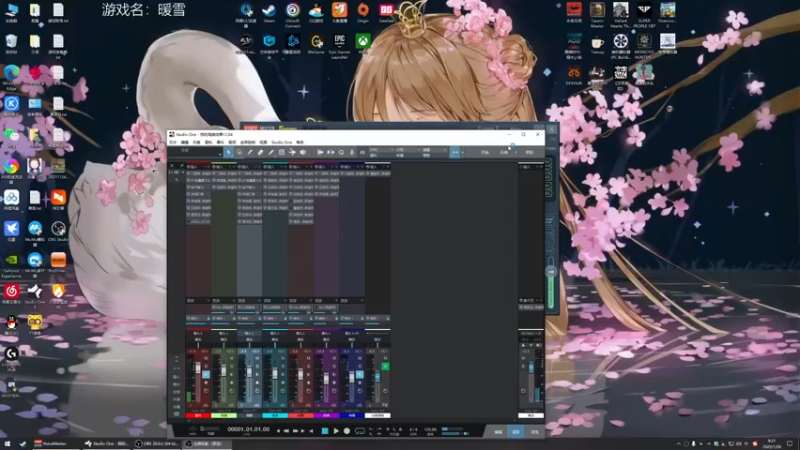
Task: Switch to OBS in the taskbar
Action: click(x=157, y=444)
